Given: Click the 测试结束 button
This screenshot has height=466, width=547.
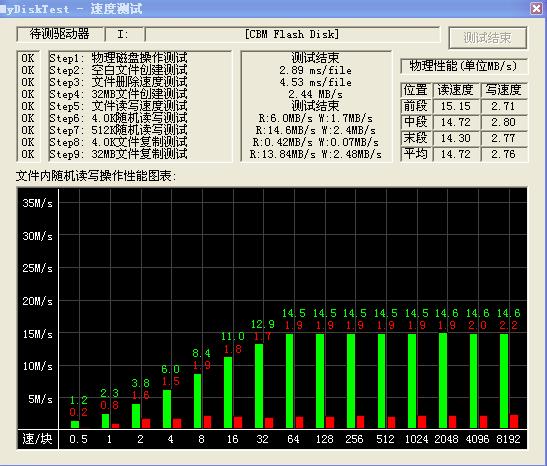Looking at the screenshot, I should click(x=487, y=38).
